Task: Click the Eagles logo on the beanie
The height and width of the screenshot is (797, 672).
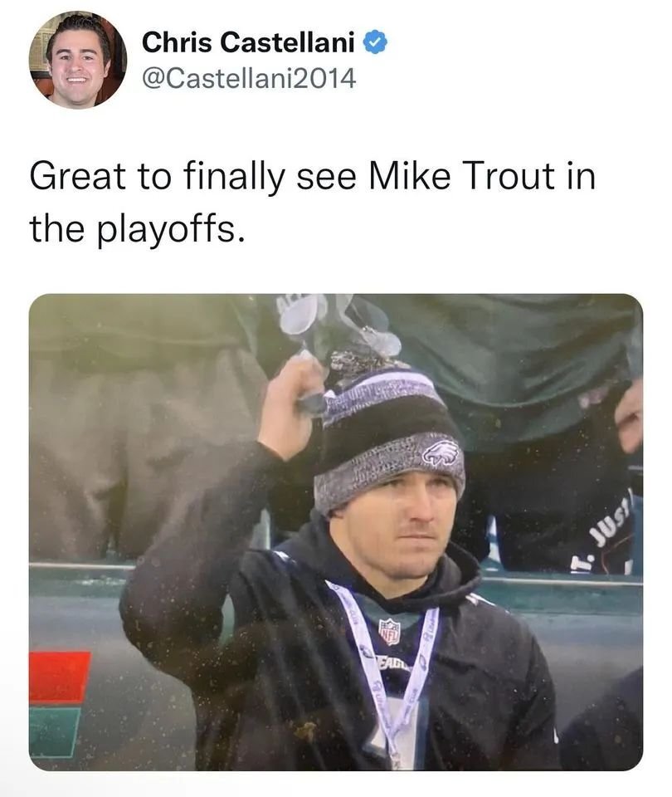Action: tap(440, 453)
